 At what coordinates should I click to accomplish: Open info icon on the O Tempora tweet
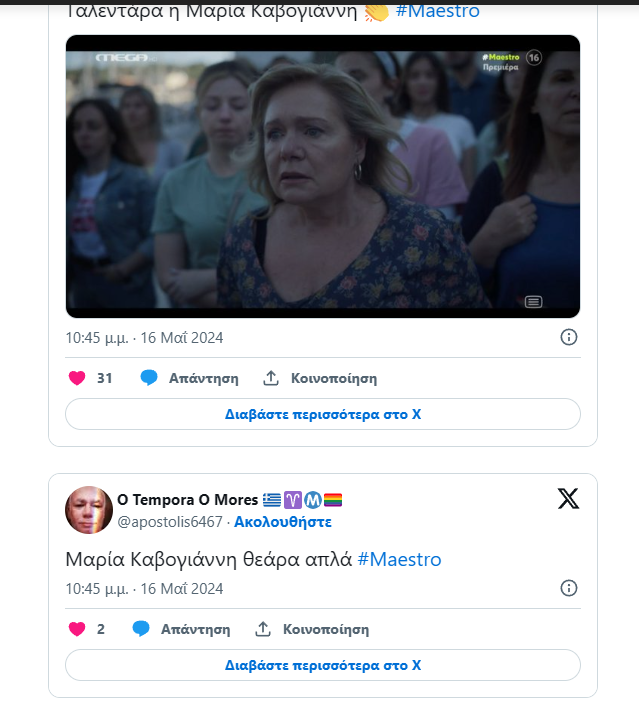(568, 588)
